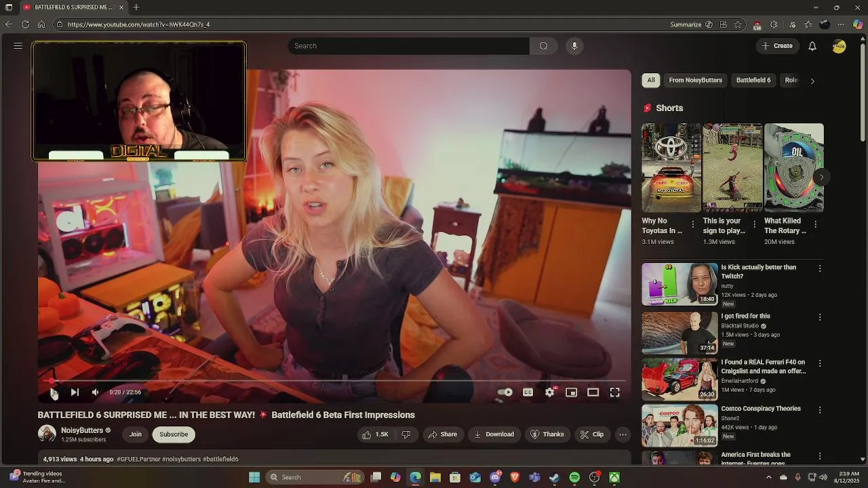Switch to miniplayer mode

pos(572,392)
